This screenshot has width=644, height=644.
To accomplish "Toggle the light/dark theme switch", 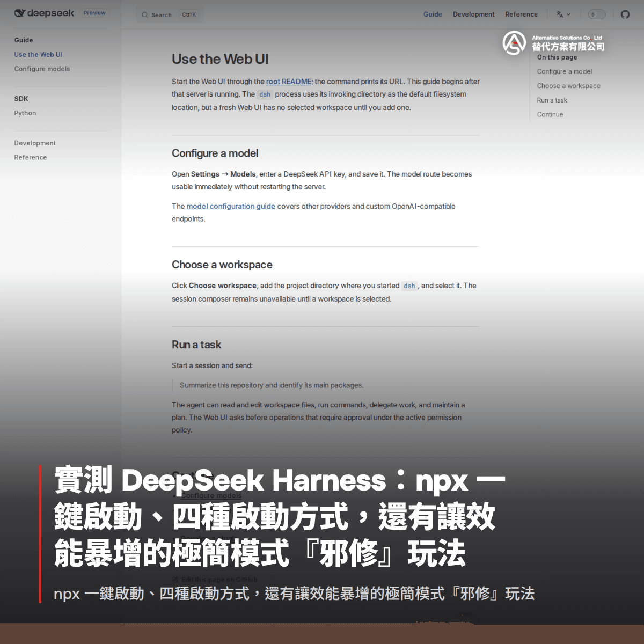I will 597,14.
